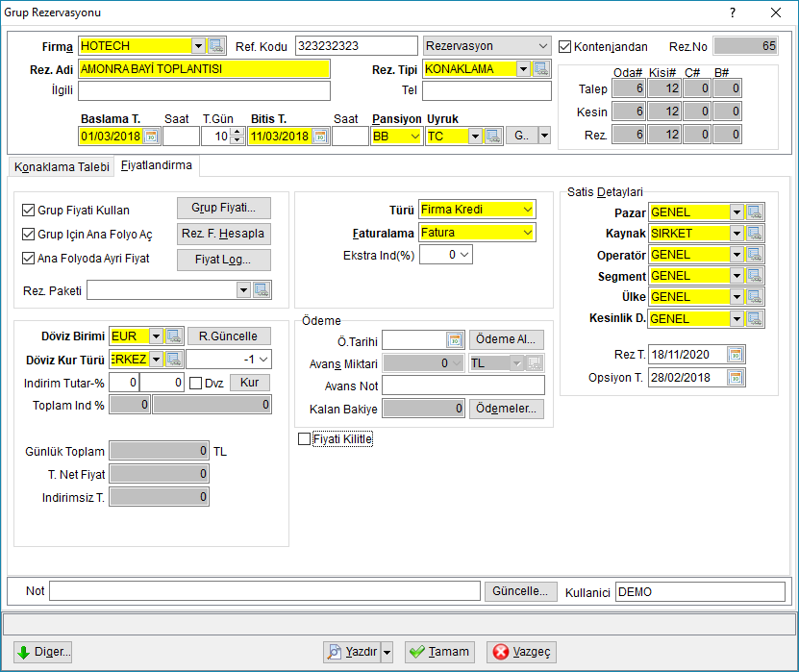Click the Avans Not field
Viewport: 799px width, 672px height.
click(x=463, y=386)
